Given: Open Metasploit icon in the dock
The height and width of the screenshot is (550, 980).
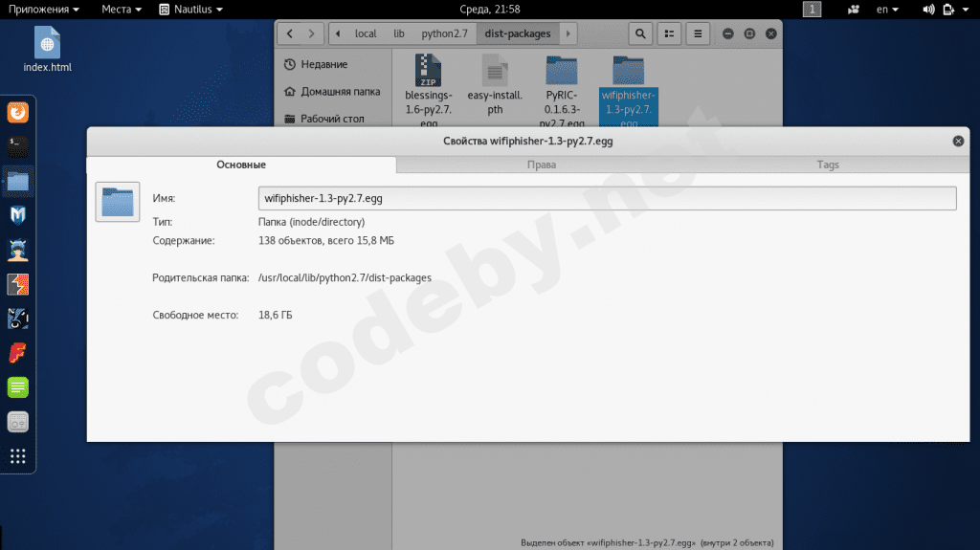Looking at the screenshot, I should (x=17, y=215).
